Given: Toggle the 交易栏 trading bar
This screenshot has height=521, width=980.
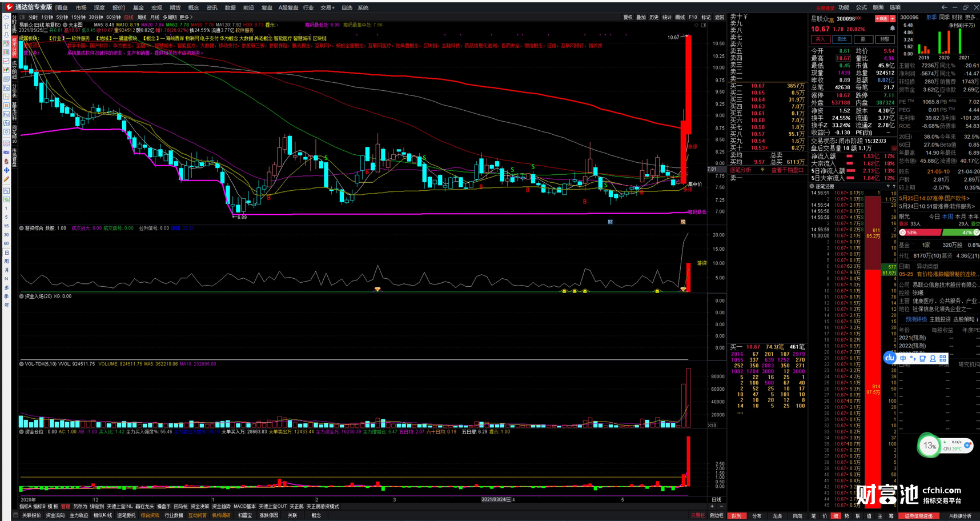Looking at the screenshot, I should tap(698, 515).
